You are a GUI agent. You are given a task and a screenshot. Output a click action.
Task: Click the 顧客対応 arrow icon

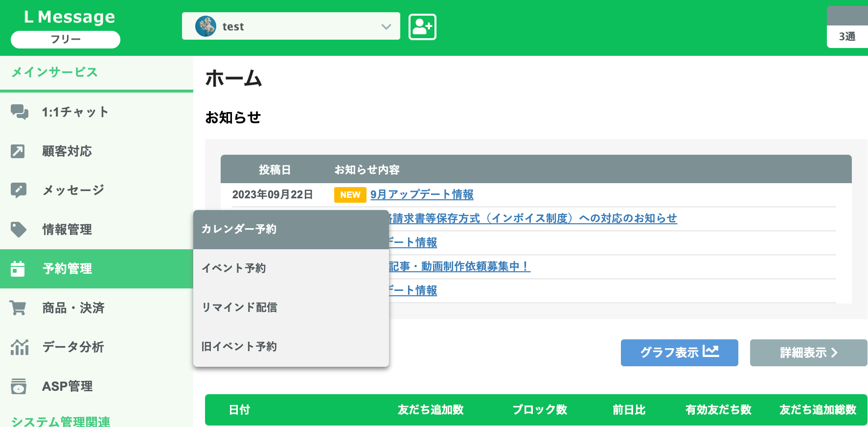18,151
